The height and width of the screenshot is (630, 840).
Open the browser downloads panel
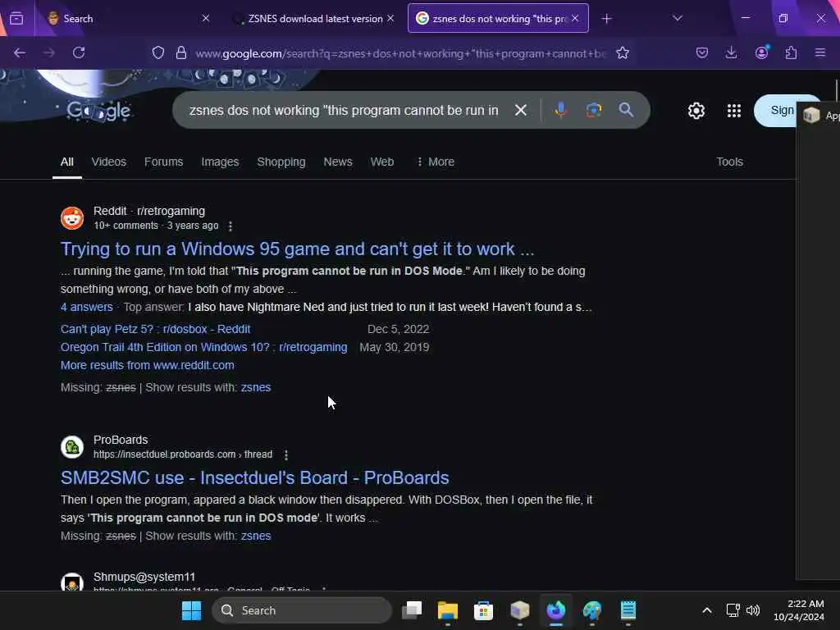731,52
